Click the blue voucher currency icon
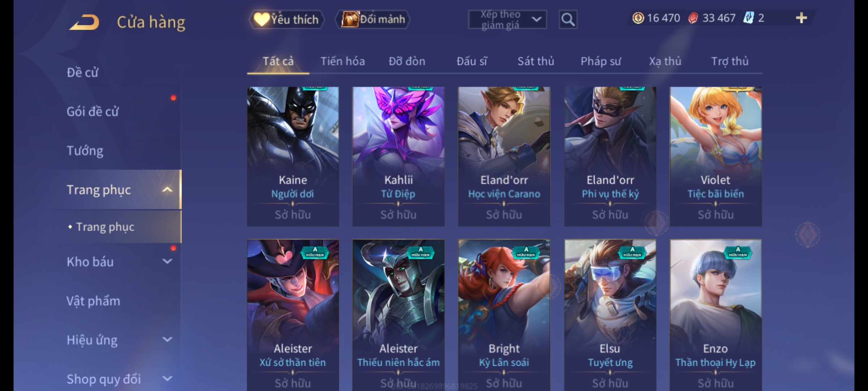The image size is (868, 391). pos(749,18)
